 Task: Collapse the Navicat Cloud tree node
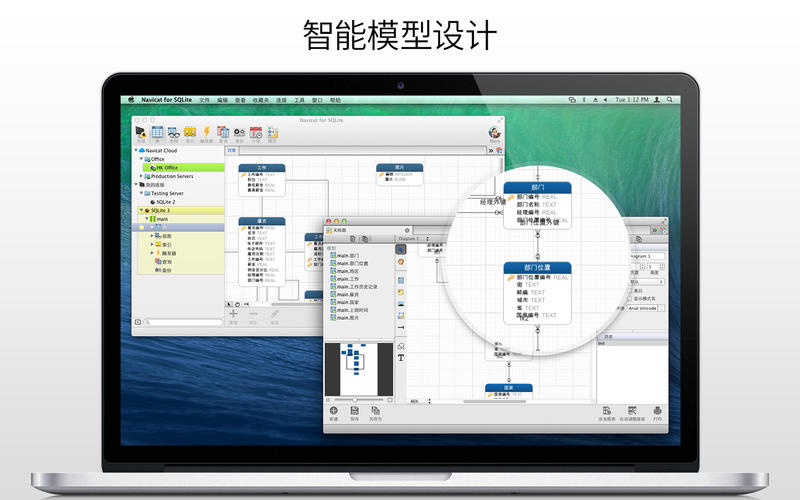[136, 151]
